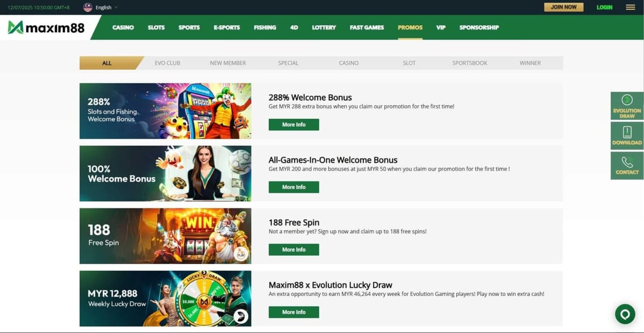Click the All-Games-In-One Welcome Bonus title
Screen dimensions: 644x333
[333, 160]
